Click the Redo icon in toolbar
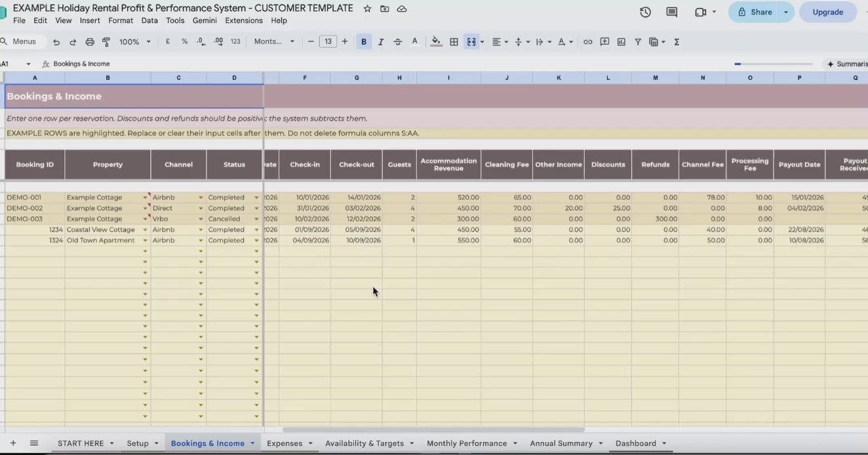Screen dimensions: 868x455 73,42
